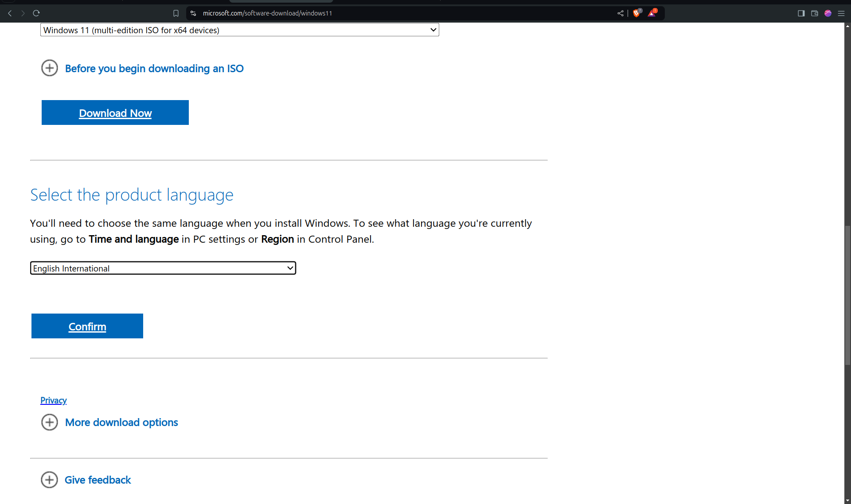Confirm the selected language

click(x=87, y=326)
